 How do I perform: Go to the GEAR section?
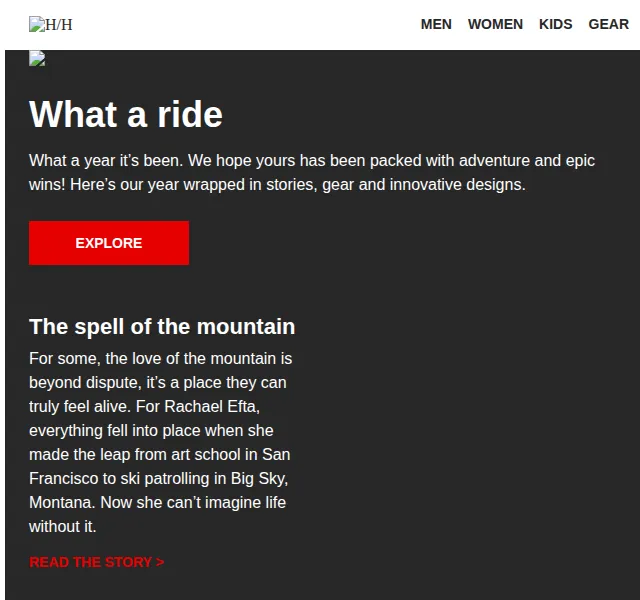608,24
